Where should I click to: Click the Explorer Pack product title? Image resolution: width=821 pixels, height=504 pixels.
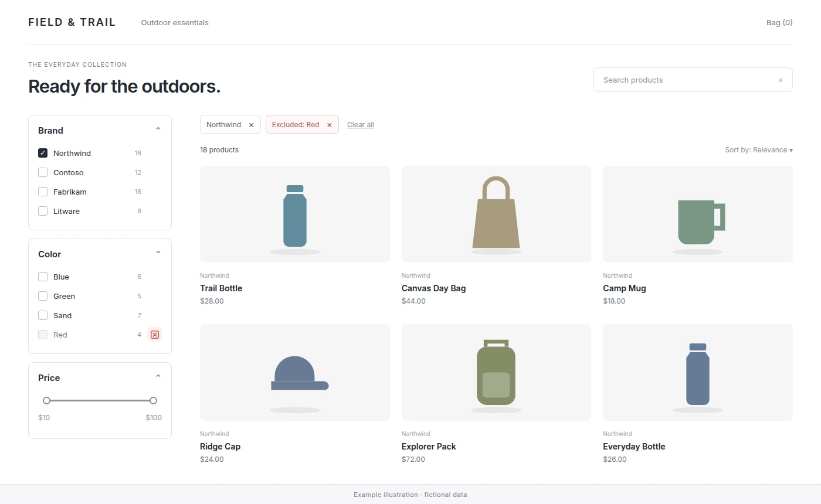tap(429, 447)
